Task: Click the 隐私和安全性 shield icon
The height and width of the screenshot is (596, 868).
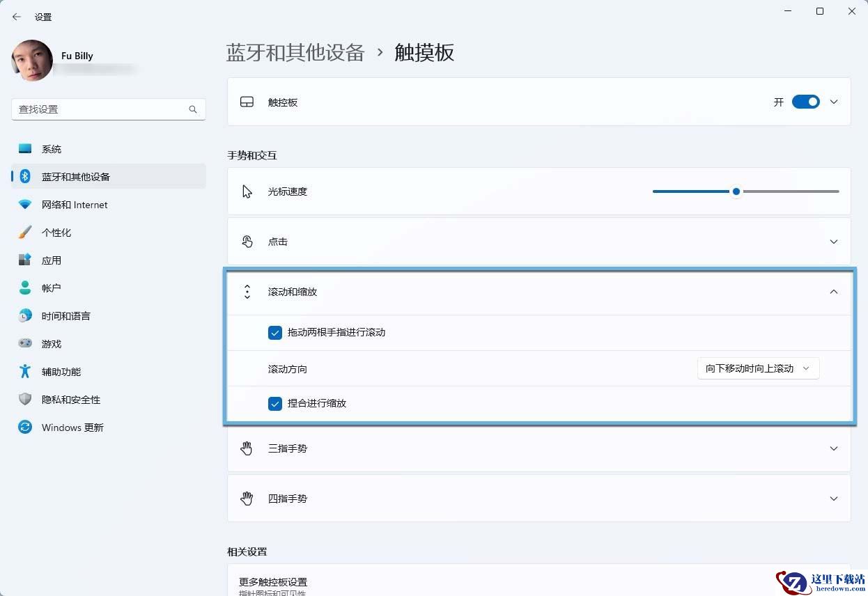Action: pyautogui.click(x=25, y=400)
